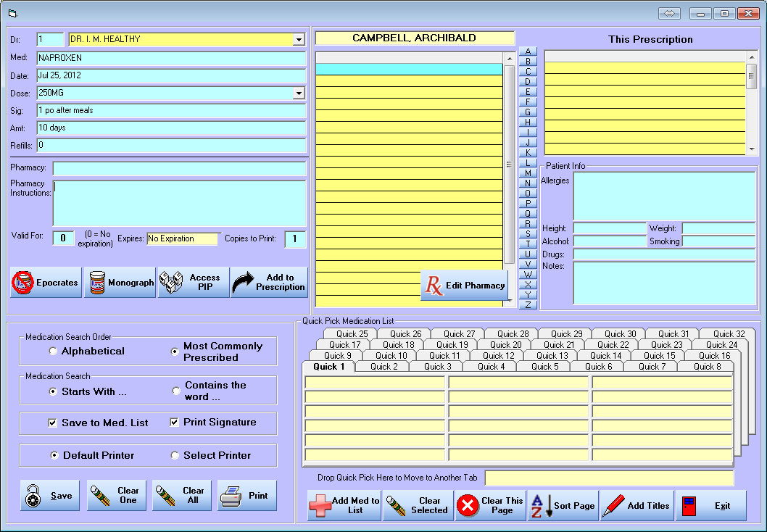The image size is (767, 532).
Task: Click the Add Titles pencil icon
Action: [613, 505]
